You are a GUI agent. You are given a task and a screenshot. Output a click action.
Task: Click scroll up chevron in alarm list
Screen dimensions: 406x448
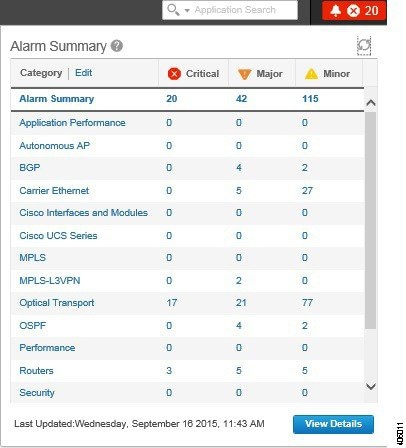[371, 103]
